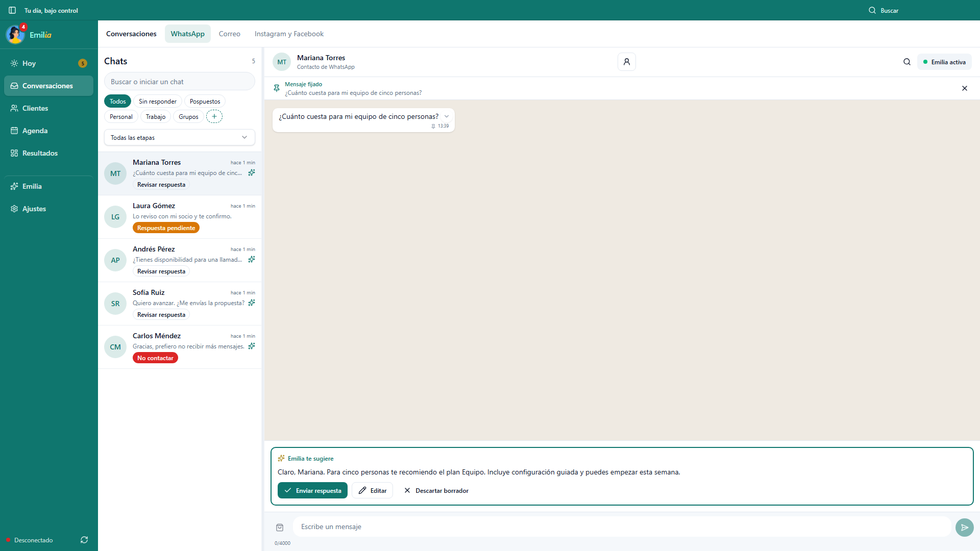Image resolution: width=980 pixels, height=551 pixels.
Task: Open Laura Gómez's chat in the list
Action: tap(180, 217)
